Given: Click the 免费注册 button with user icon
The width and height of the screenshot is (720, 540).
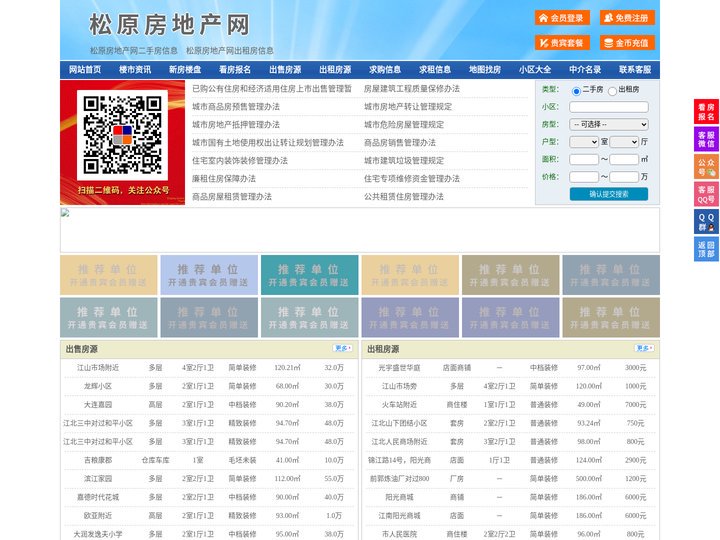Looking at the screenshot, I should pyautogui.click(x=627, y=18).
